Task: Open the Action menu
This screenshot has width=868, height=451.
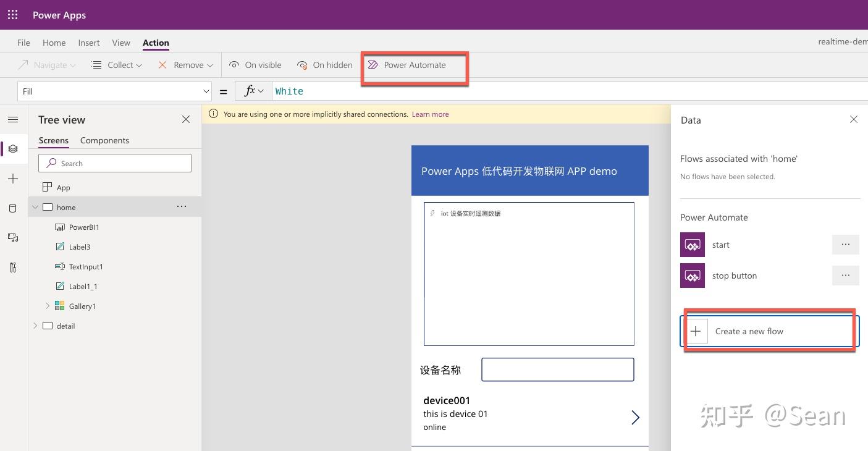Action: coord(155,43)
